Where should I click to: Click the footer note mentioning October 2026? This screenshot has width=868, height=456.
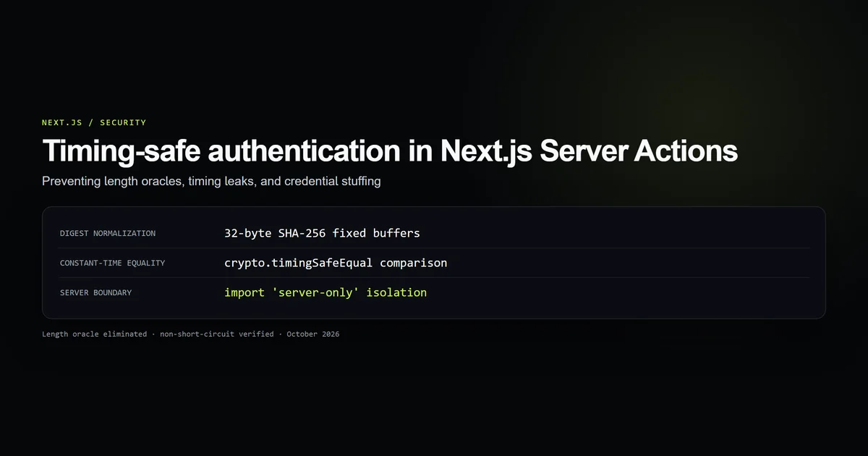click(x=191, y=334)
